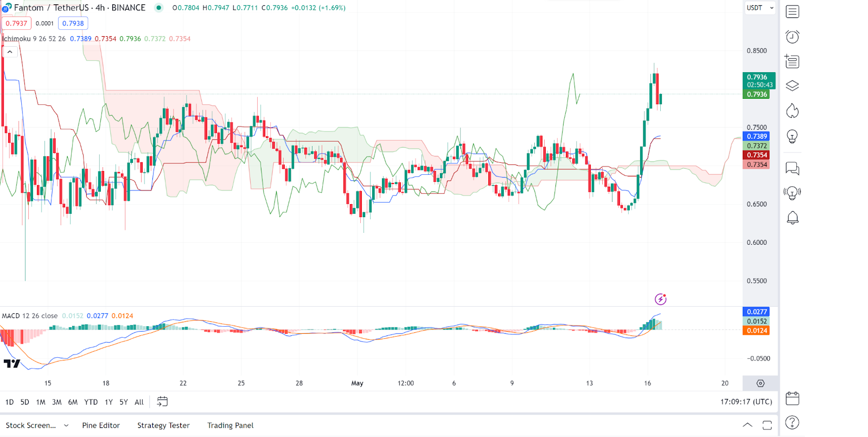Click the 16 date on the time axis
The height and width of the screenshot is (437, 868).
[x=647, y=383]
